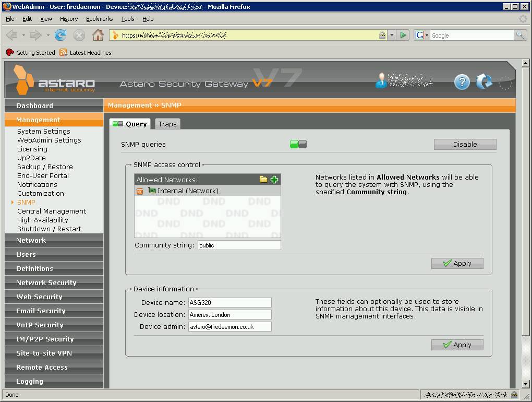This screenshot has width=532, height=402.
Task: Expand the Definitions menu section
Action: pyautogui.click(x=54, y=268)
